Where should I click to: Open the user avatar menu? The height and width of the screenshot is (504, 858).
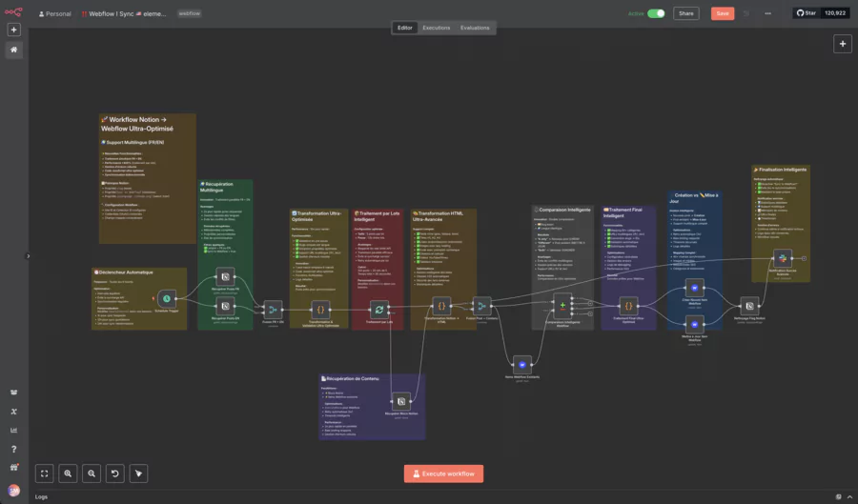point(13,491)
